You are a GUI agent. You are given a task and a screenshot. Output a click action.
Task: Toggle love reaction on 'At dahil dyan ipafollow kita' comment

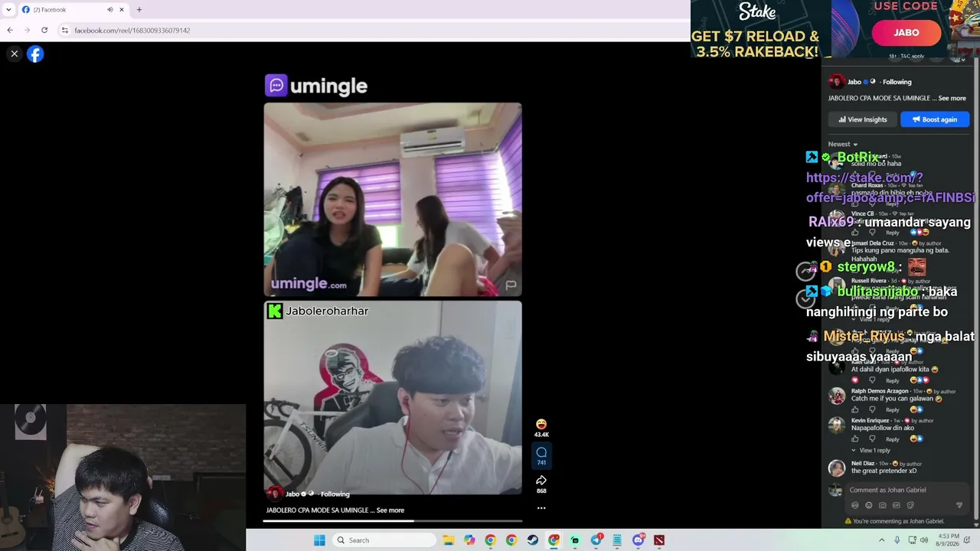tap(855, 380)
